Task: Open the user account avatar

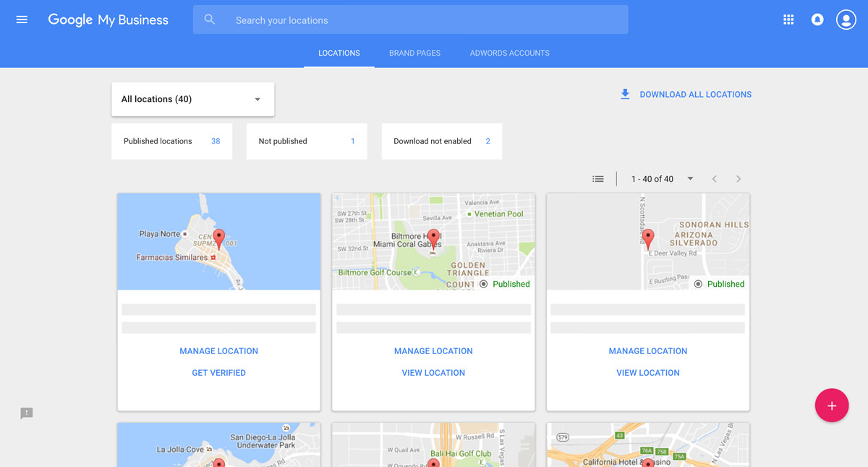Action: coord(846,20)
